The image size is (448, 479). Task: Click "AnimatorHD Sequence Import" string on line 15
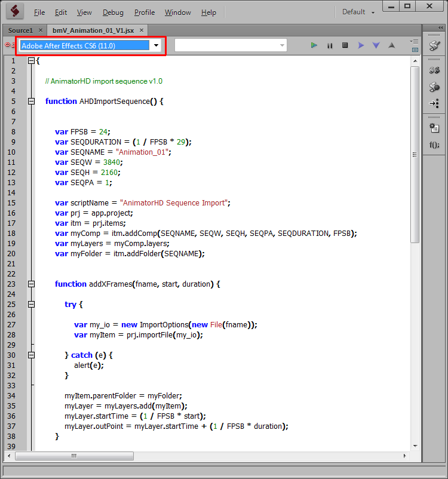[x=174, y=203]
